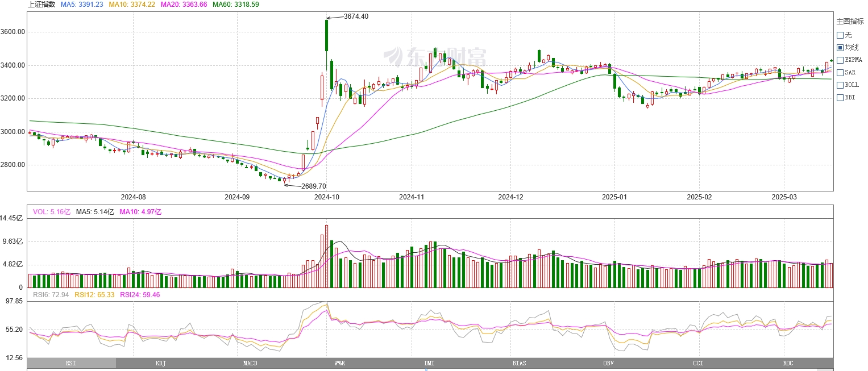Viewport: 868px width, 371px height.
Task: Click the MA60: 3318.59 legend value
Action: pos(235,5)
